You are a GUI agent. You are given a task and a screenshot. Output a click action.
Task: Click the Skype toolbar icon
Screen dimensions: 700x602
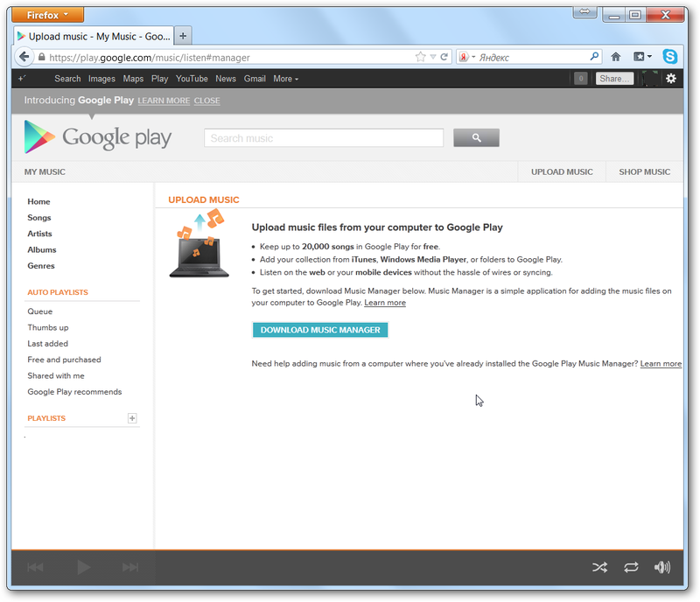pos(669,57)
